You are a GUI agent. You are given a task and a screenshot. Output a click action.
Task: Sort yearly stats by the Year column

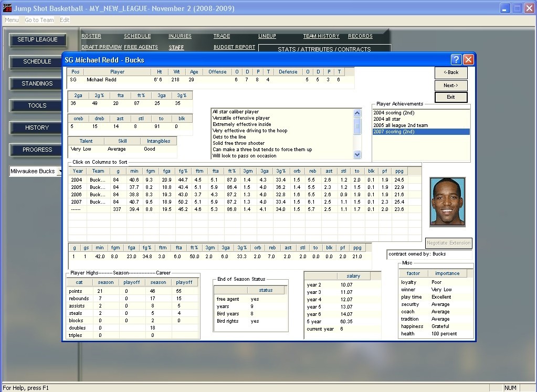point(78,171)
